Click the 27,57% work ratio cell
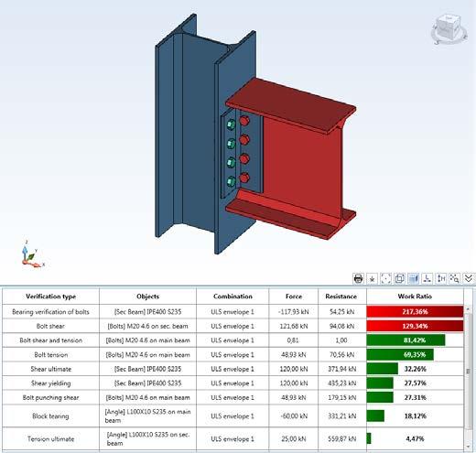The height and width of the screenshot is (453, 476). click(x=415, y=383)
